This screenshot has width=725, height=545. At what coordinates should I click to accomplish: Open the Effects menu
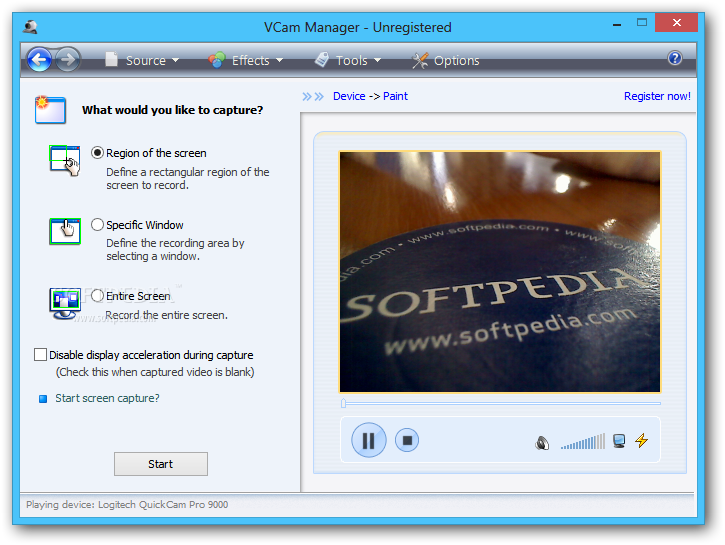pos(246,60)
